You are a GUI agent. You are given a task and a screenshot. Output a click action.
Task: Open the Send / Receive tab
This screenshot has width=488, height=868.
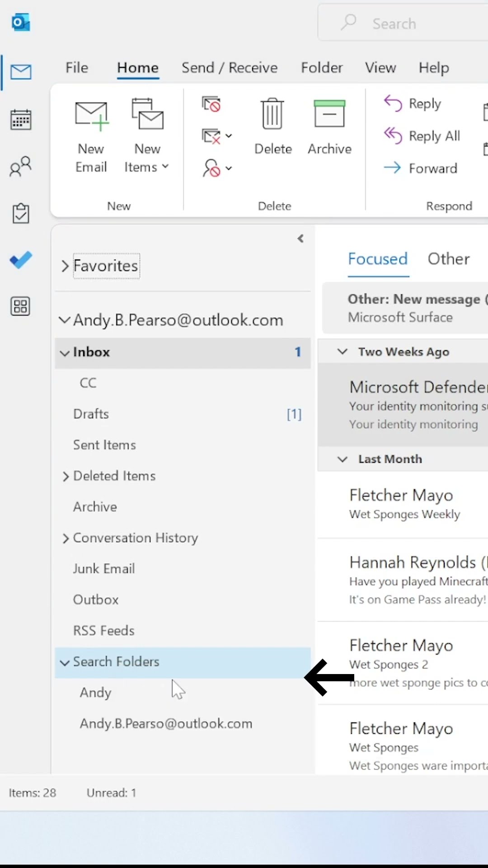[x=230, y=68]
